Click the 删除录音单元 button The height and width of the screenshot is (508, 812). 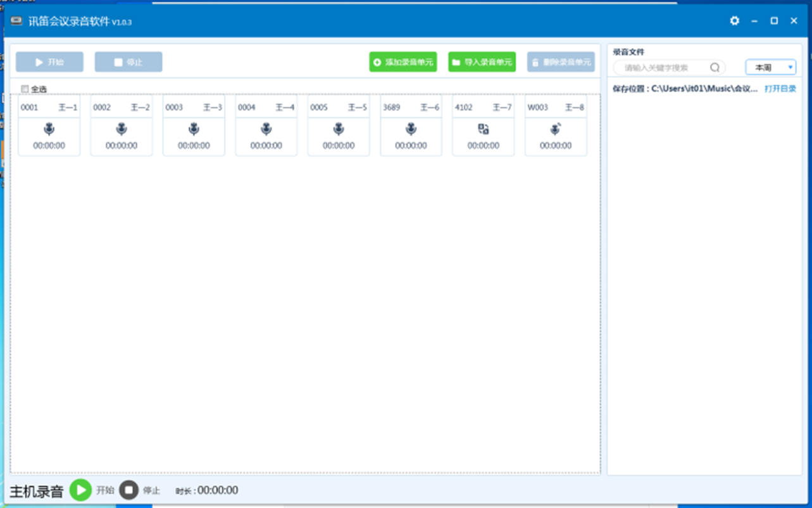coord(561,62)
